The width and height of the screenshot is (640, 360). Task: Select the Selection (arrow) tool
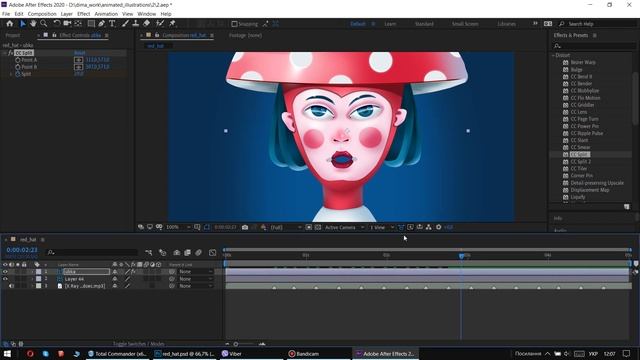pyautogui.click(x=23, y=24)
